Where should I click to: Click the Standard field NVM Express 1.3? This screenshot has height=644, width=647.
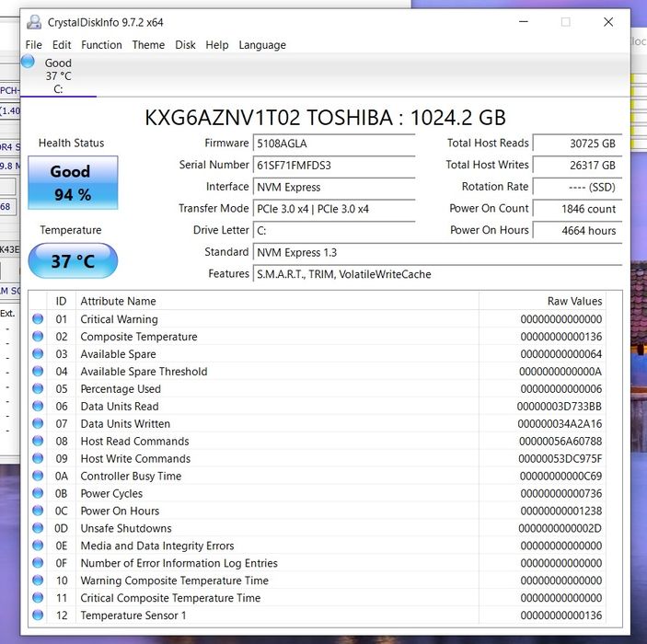coord(437,252)
